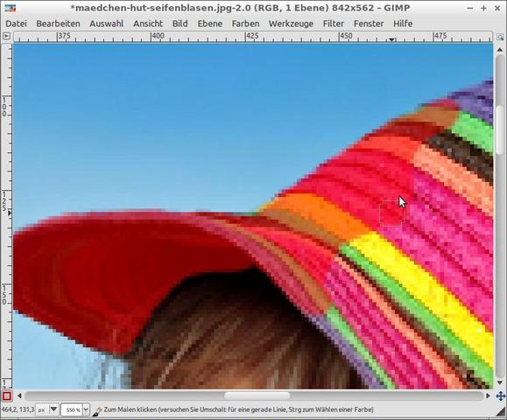
Task: Click the vertical scrollbar up arrow
Action: coord(500,50)
